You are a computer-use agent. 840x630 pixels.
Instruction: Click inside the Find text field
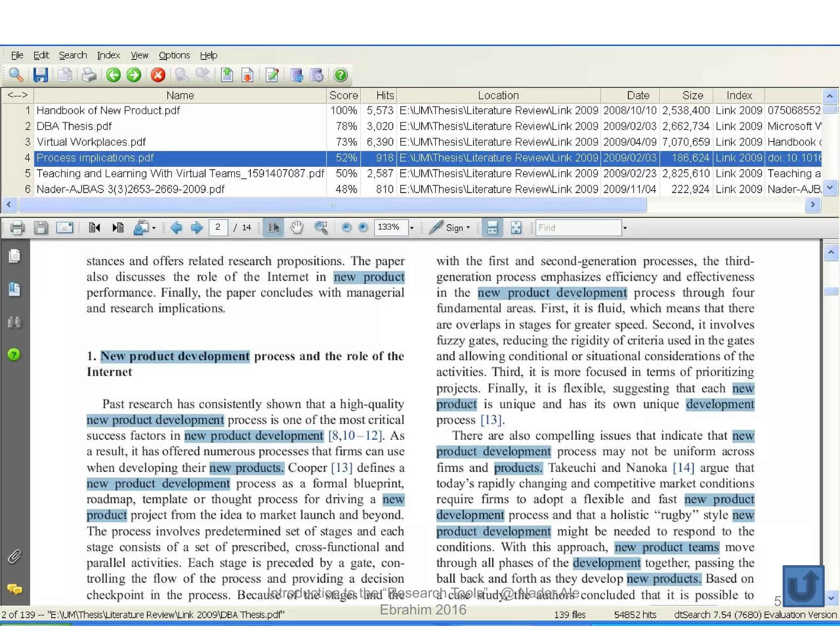(578, 228)
